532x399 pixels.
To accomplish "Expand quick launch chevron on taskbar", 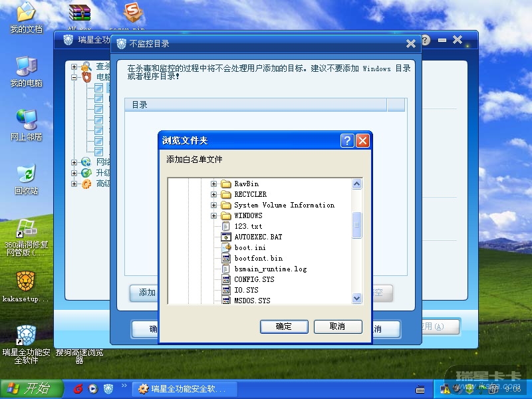I will point(124,386).
